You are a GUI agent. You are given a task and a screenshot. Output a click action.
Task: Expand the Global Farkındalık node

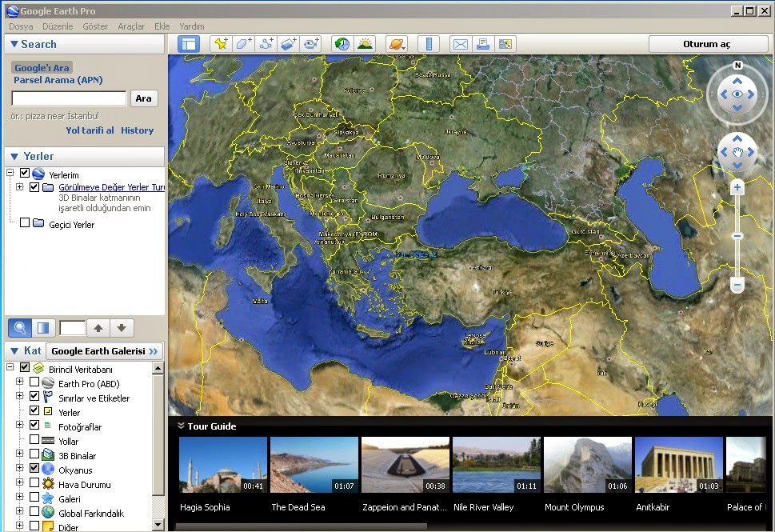click(19, 510)
